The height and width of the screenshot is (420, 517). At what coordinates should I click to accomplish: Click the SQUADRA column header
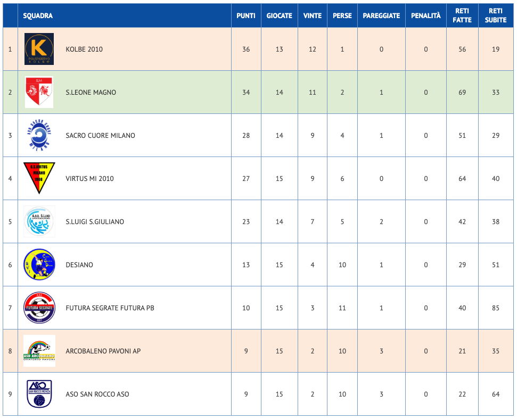pos(38,16)
